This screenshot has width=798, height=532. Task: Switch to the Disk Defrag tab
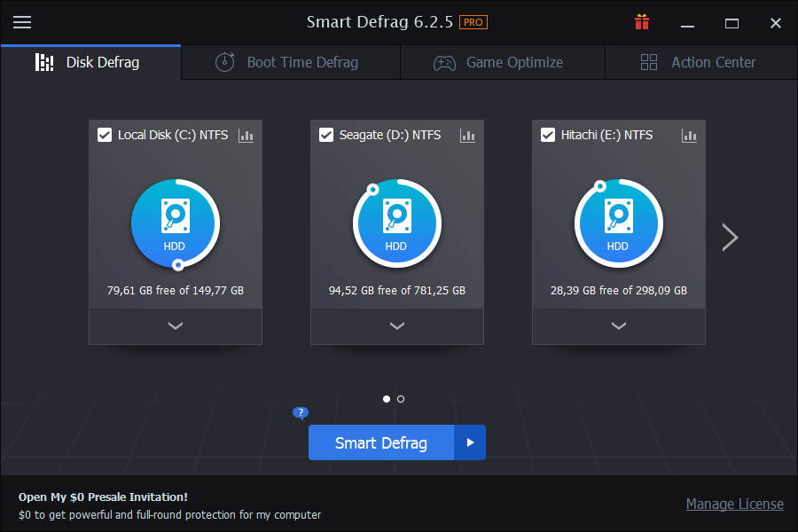[x=90, y=62]
